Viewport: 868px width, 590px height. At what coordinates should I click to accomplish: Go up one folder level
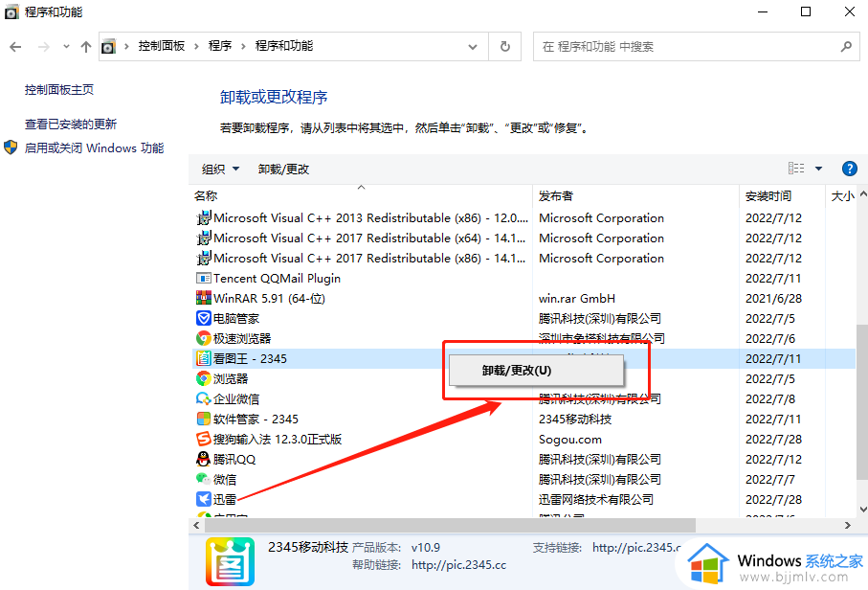coord(86,47)
